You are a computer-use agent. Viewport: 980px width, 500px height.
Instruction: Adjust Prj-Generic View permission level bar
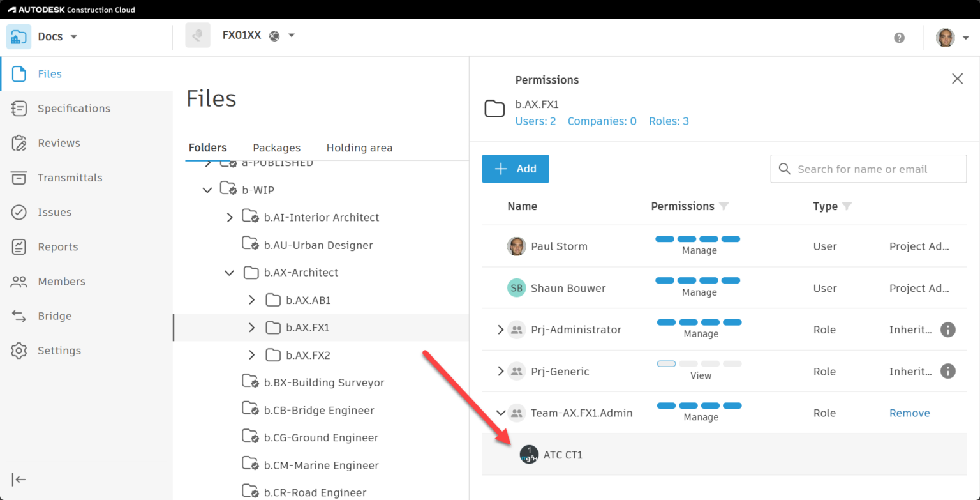[699, 363]
